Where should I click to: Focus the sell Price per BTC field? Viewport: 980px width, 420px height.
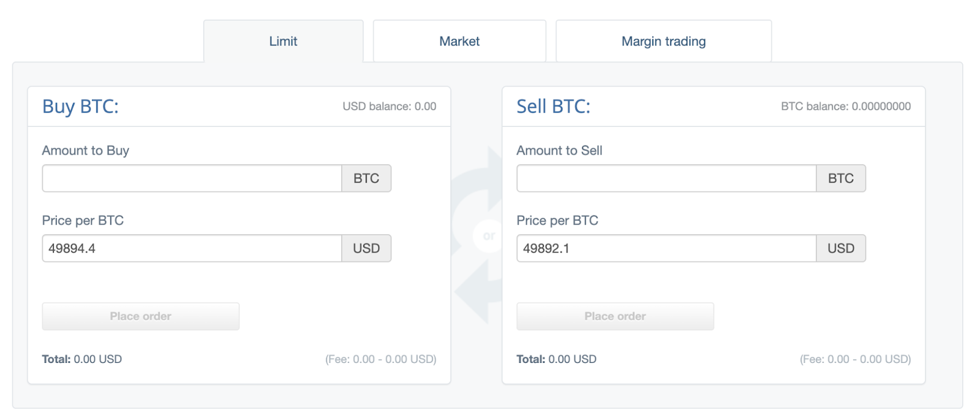pyautogui.click(x=666, y=248)
